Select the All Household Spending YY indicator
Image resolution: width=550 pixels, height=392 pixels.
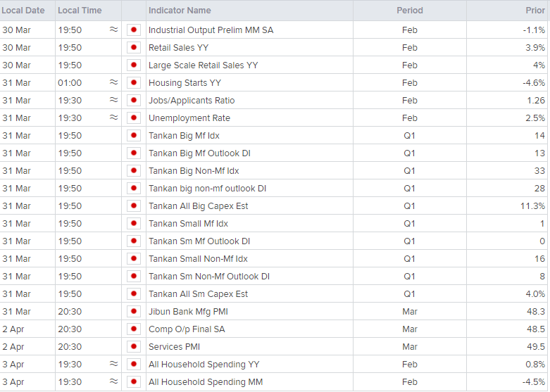[x=204, y=365]
